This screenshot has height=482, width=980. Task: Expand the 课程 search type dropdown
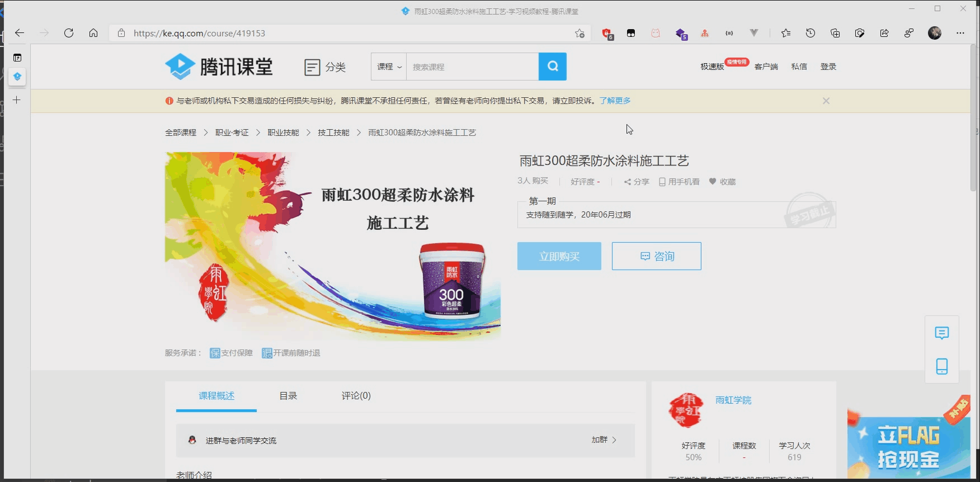pyautogui.click(x=389, y=67)
